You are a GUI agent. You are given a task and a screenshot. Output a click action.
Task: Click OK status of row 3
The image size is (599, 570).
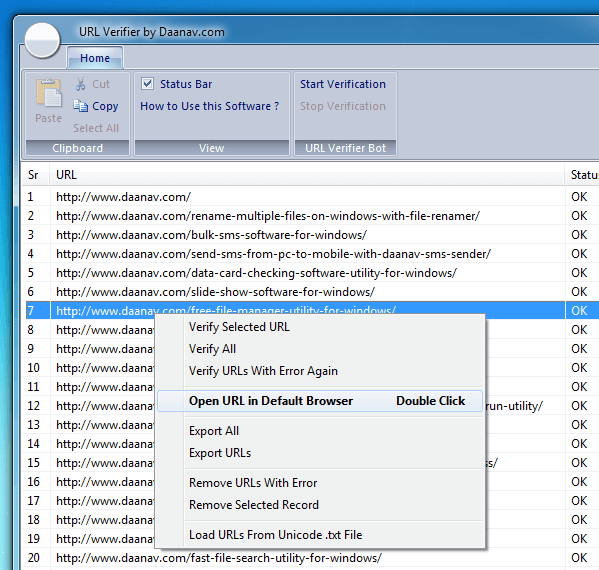point(579,235)
